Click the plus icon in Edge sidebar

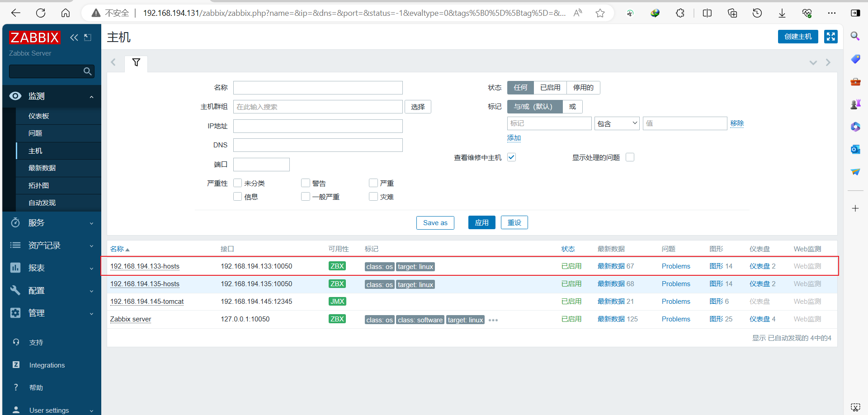(x=855, y=208)
